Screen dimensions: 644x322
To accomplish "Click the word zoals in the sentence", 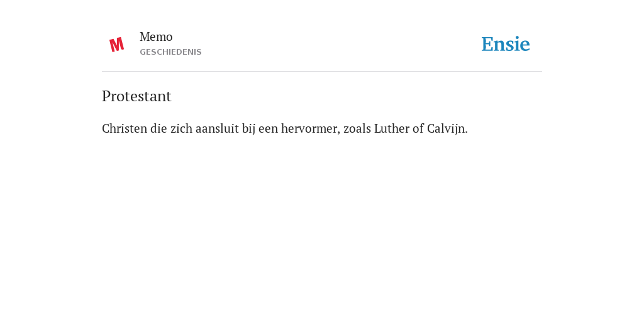I will click(x=357, y=128).
